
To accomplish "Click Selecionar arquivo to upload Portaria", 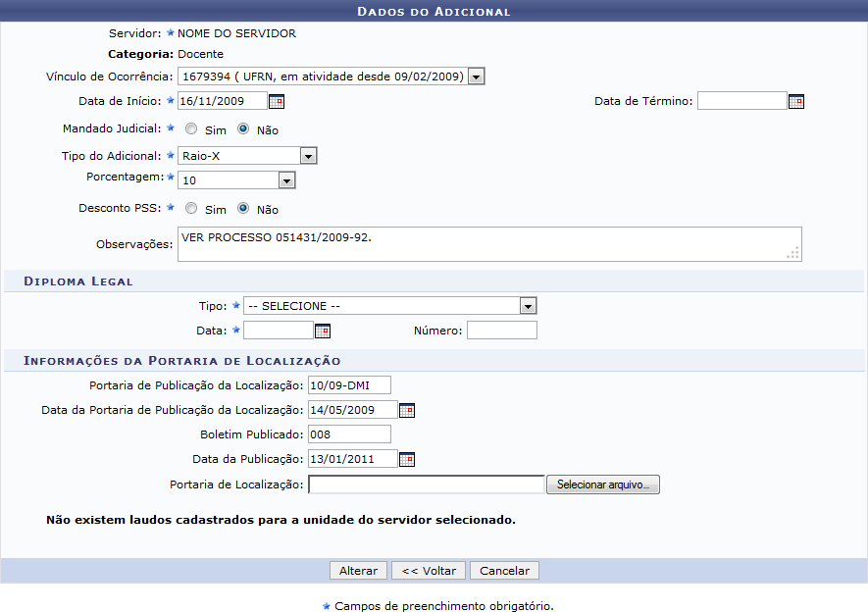I will [602, 484].
